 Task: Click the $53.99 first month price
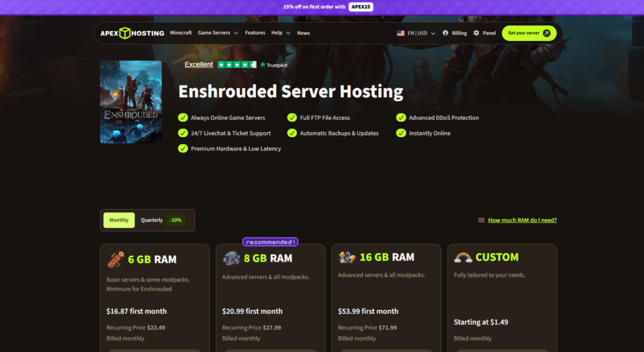point(368,311)
